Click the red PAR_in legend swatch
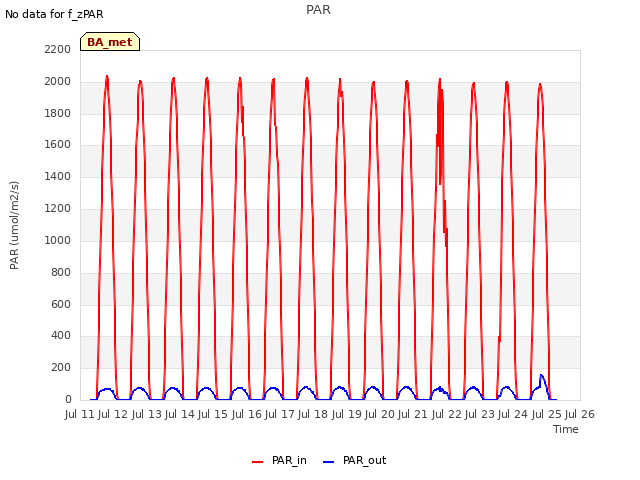Image resolution: width=640 pixels, height=480 pixels. pos(258,462)
